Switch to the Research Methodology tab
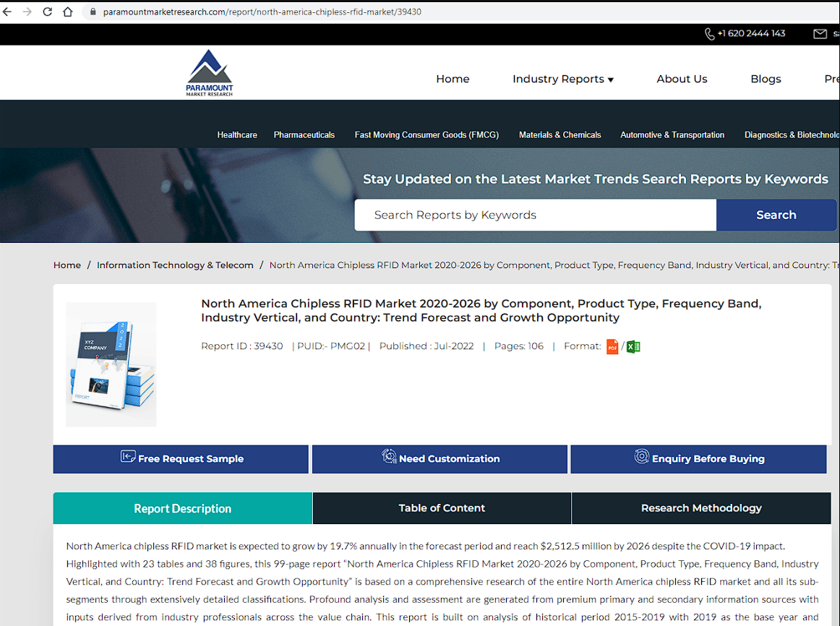The width and height of the screenshot is (840, 626). [x=701, y=508]
